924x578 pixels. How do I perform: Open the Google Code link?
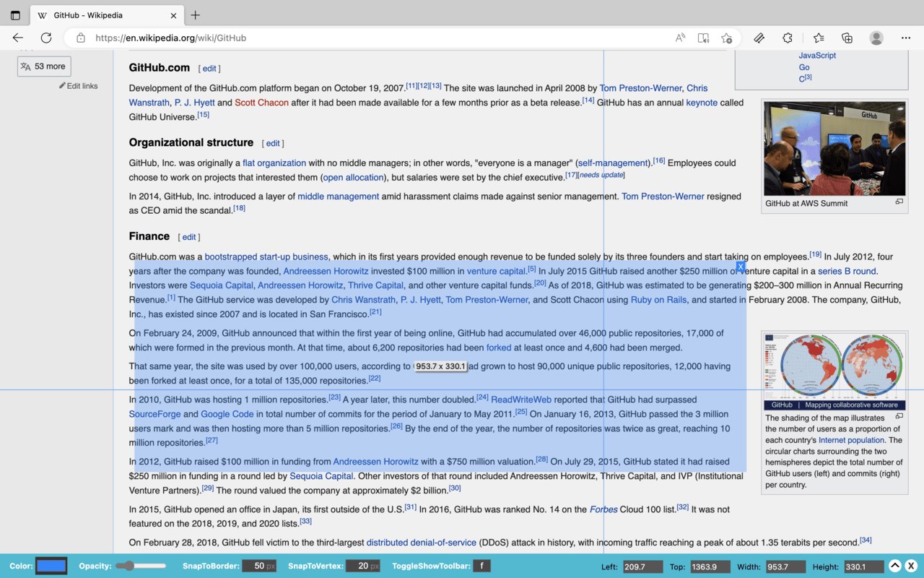pos(227,414)
